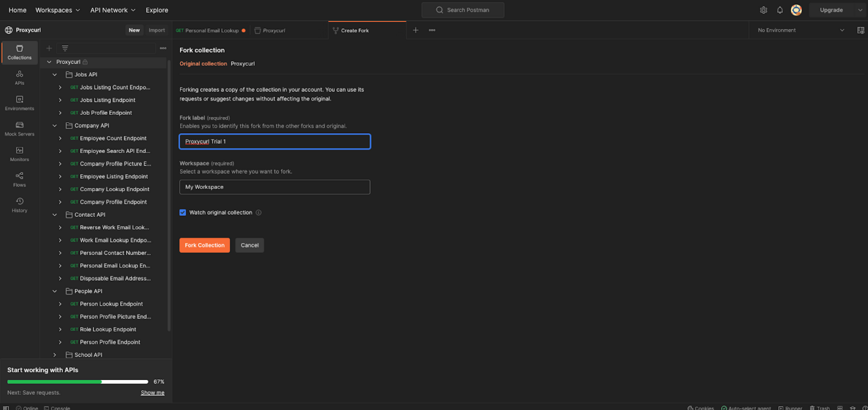Viewport: 868px width, 410px height.
Task: Collapse the Jobs API folder
Action: coord(55,75)
